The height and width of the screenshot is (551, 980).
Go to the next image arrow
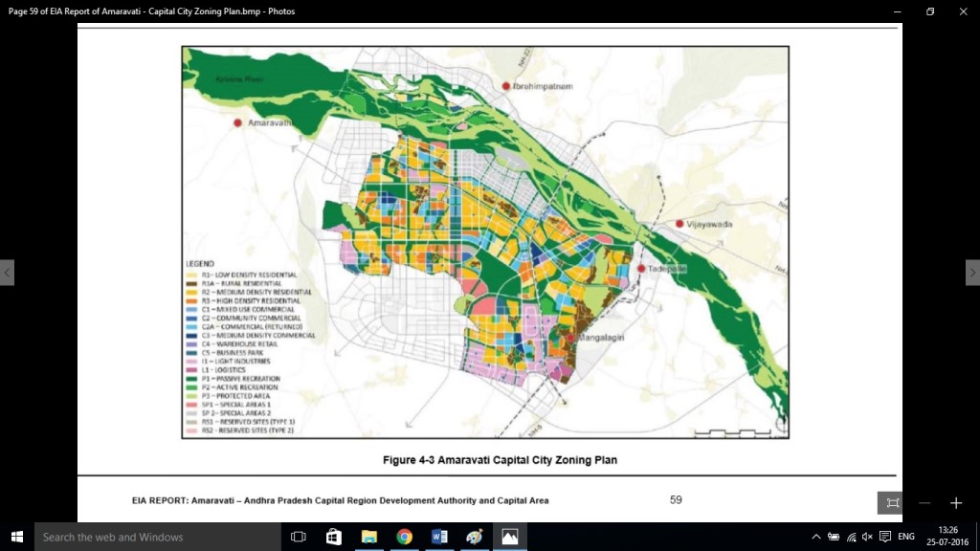[x=972, y=273]
